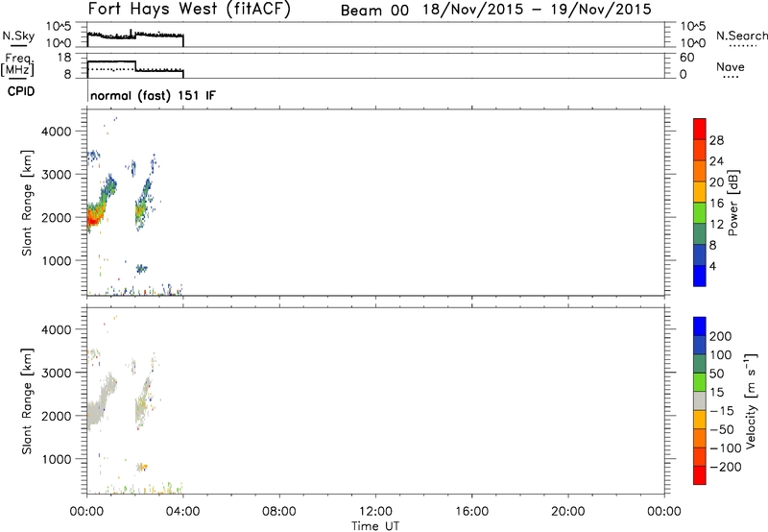Click the 'N.Search' legend label

click(741, 36)
